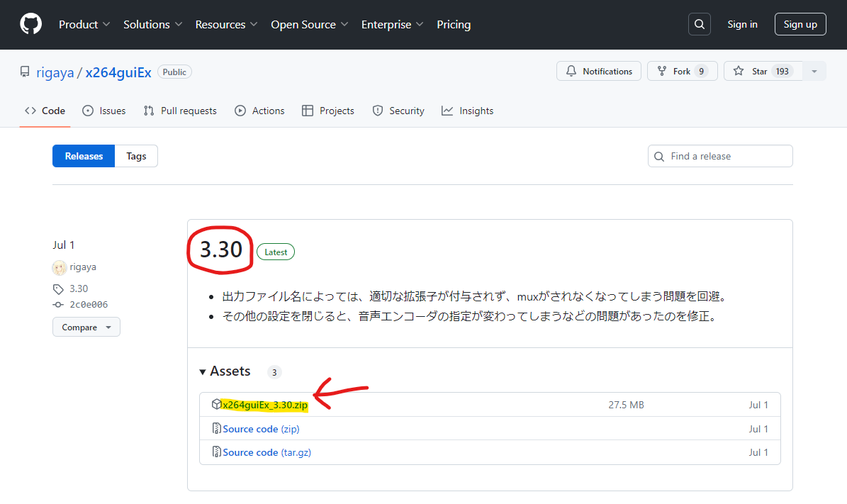Viewport: 847px width, 504px height.
Task: Click the 2c0e006 commit icon
Action: [x=58, y=305]
